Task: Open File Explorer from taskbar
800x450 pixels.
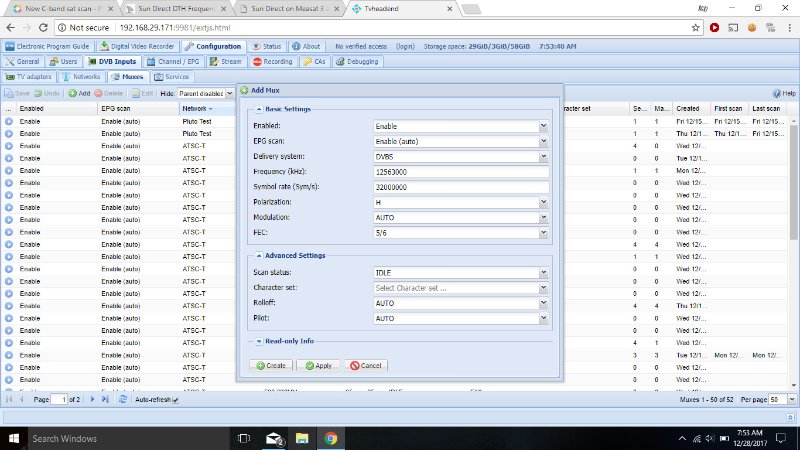Action: coord(302,438)
